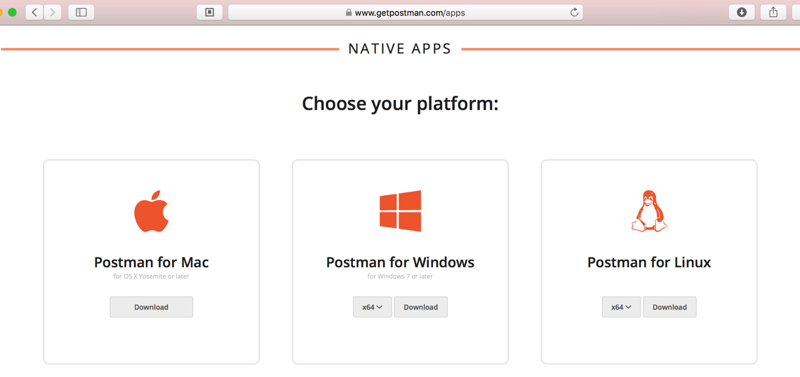Click the Windows logo icon
Screen dimensions: 800x377
[400, 211]
